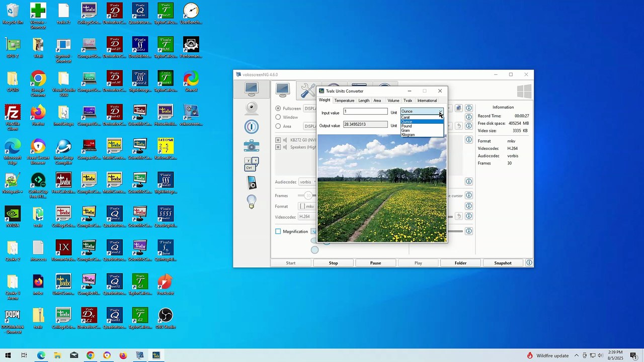This screenshot has width=644, height=362.
Task: Choose Pound in the unit list
Action: (x=422, y=126)
